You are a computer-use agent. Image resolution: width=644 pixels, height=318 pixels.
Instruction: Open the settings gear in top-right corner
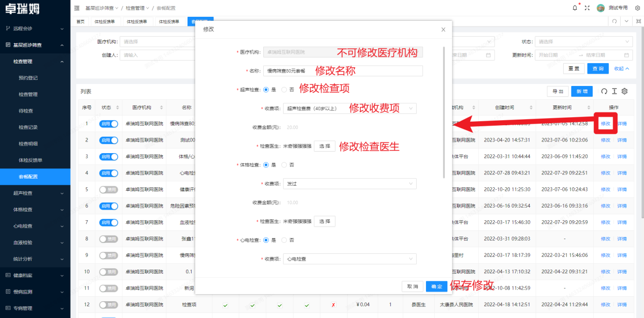click(x=637, y=8)
